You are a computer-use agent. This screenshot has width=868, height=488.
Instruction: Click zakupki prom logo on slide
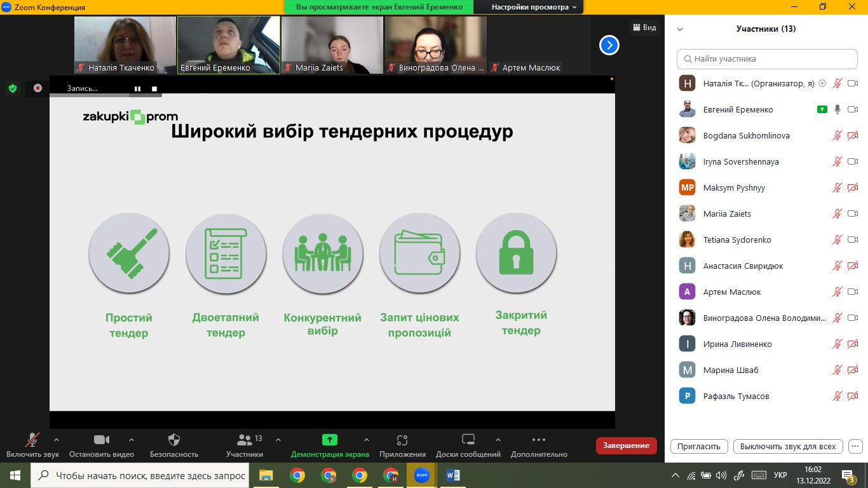pos(130,116)
